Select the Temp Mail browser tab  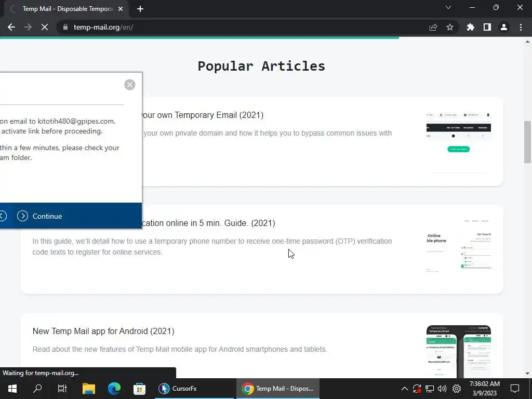66,9
